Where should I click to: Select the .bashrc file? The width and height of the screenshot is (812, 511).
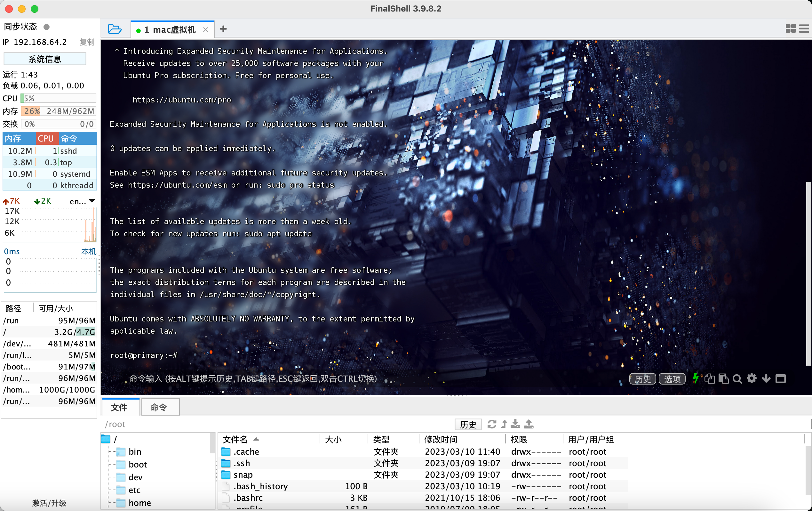(423, 498)
